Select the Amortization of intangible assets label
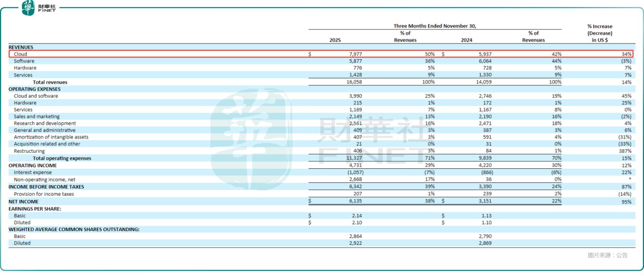644x278 pixels. click(x=51, y=137)
